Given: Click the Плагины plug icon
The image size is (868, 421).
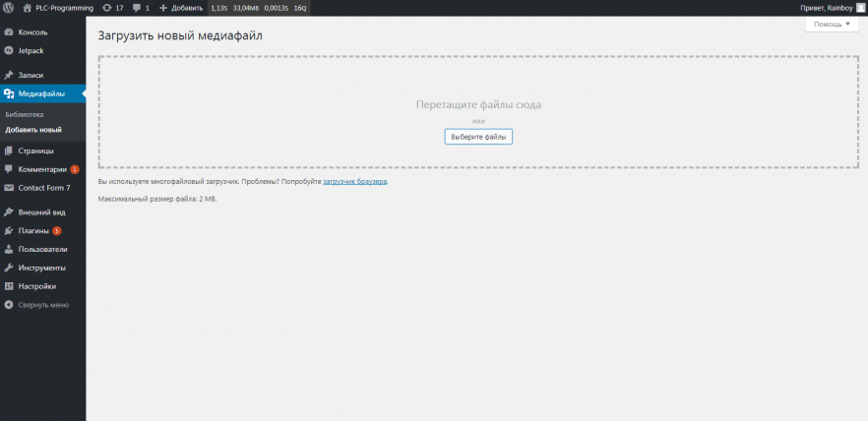Looking at the screenshot, I should coord(9,230).
